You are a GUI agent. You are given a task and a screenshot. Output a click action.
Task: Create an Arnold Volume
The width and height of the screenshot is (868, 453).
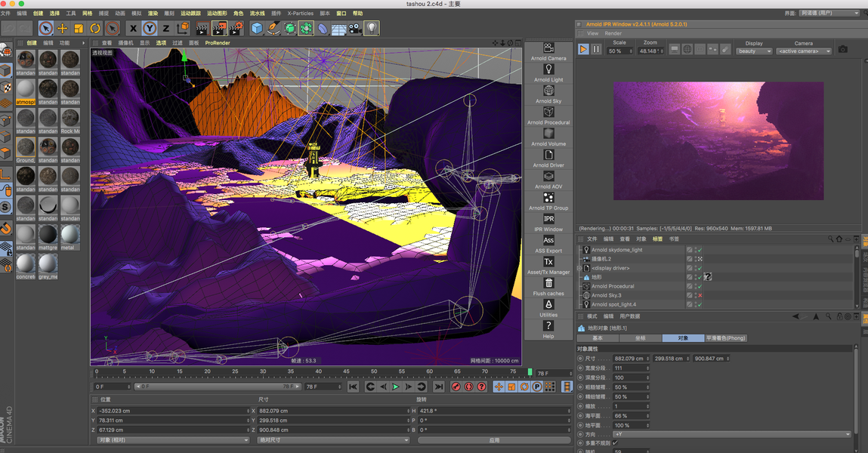coord(548,137)
